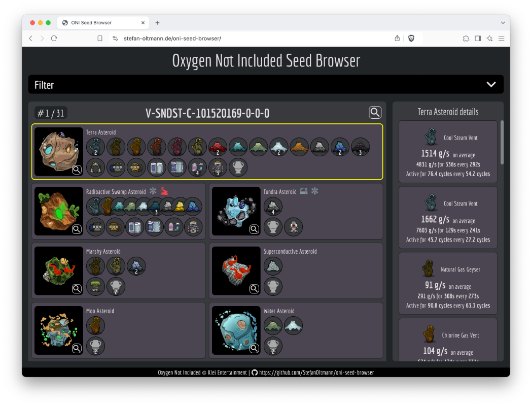Click the yellow vent icon in Terra Asteroid row
Screen dimensions: 532x406
point(197,147)
